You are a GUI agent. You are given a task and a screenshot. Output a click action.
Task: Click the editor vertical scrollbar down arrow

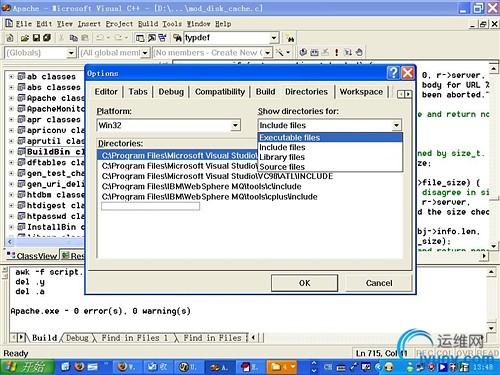(x=494, y=246)
